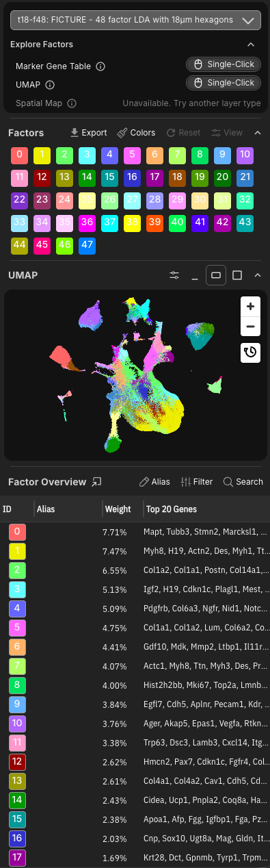Select factor 14 green swatch
The image size is (270, 868).
click(x=87, y=178)
